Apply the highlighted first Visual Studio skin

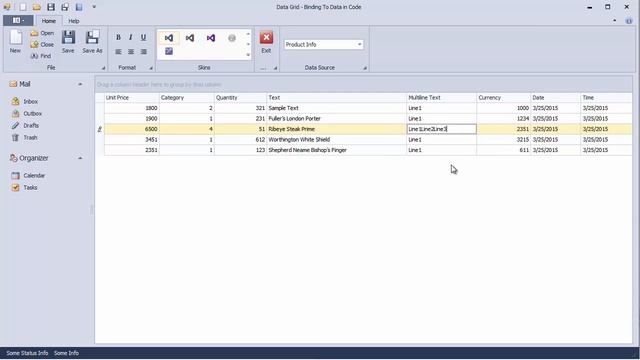coord(169,38)
